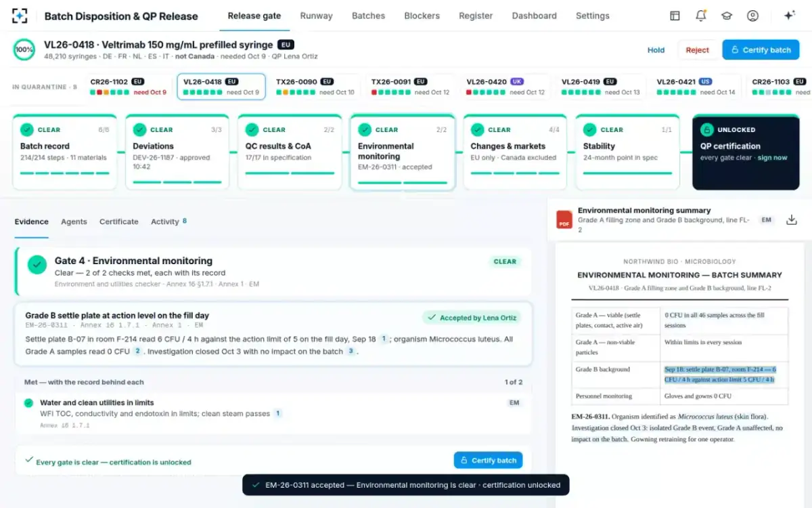The image size is (812, 508).
Task: Open the user profile icon
Action: [x=752, y=16]
